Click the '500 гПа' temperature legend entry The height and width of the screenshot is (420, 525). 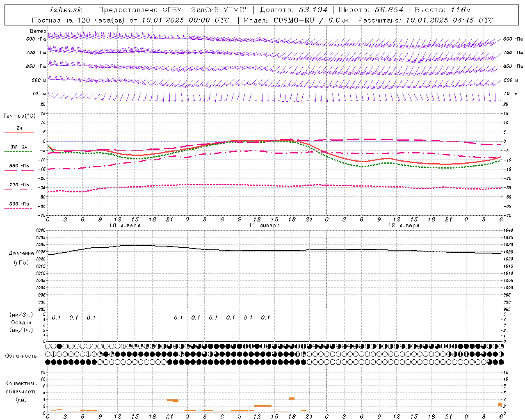coord(19,204)
